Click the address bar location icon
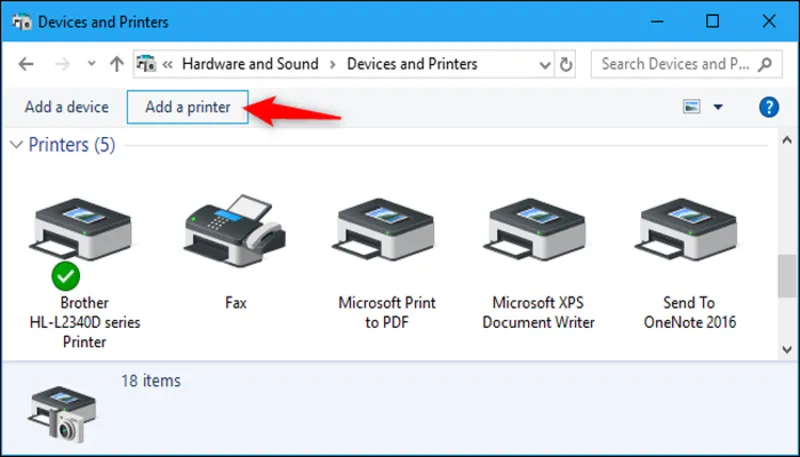Image resolution: width=800 pixels, height=457 pixels. pos(146,64)
